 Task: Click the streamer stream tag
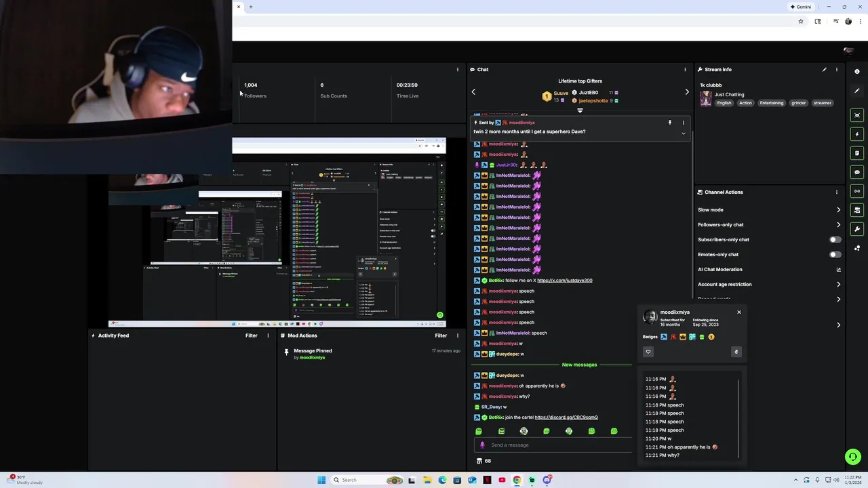(x=823, y=103)
